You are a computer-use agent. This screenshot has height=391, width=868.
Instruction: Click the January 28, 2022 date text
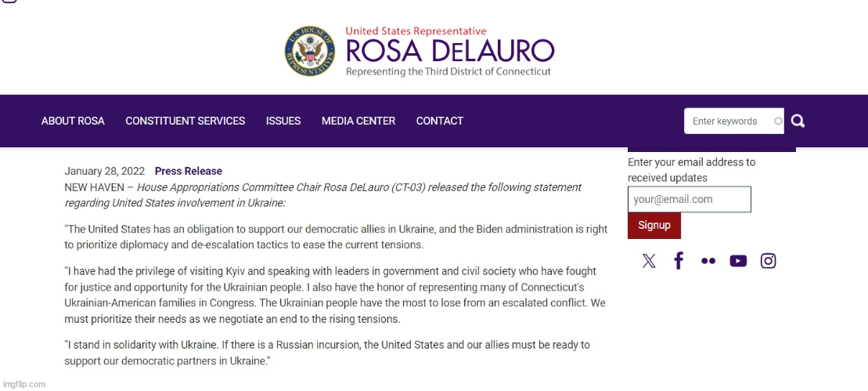(x=105, y=171)
